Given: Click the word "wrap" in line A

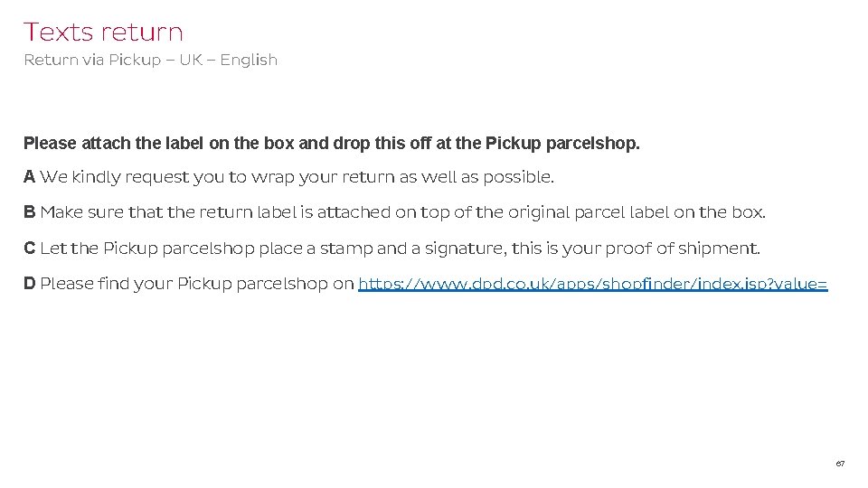Looking at the screenshot, I should 269,177.
